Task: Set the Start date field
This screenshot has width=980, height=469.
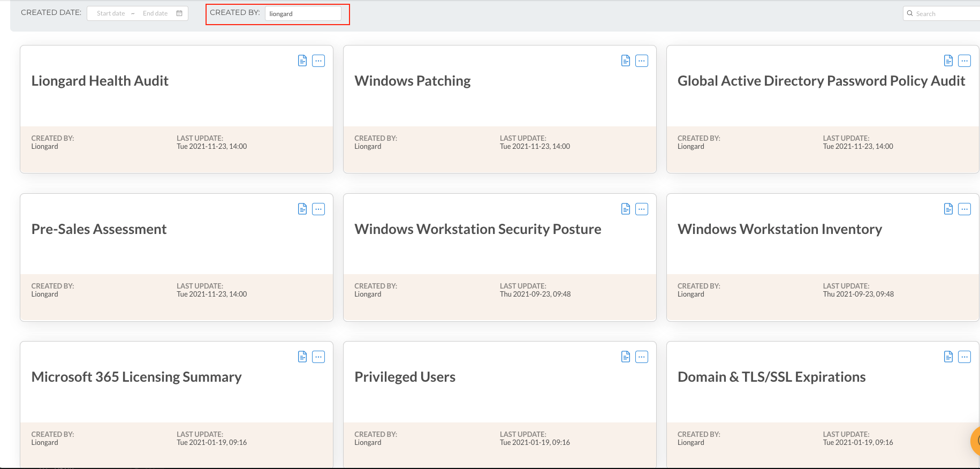Action: tap(111, 13)
